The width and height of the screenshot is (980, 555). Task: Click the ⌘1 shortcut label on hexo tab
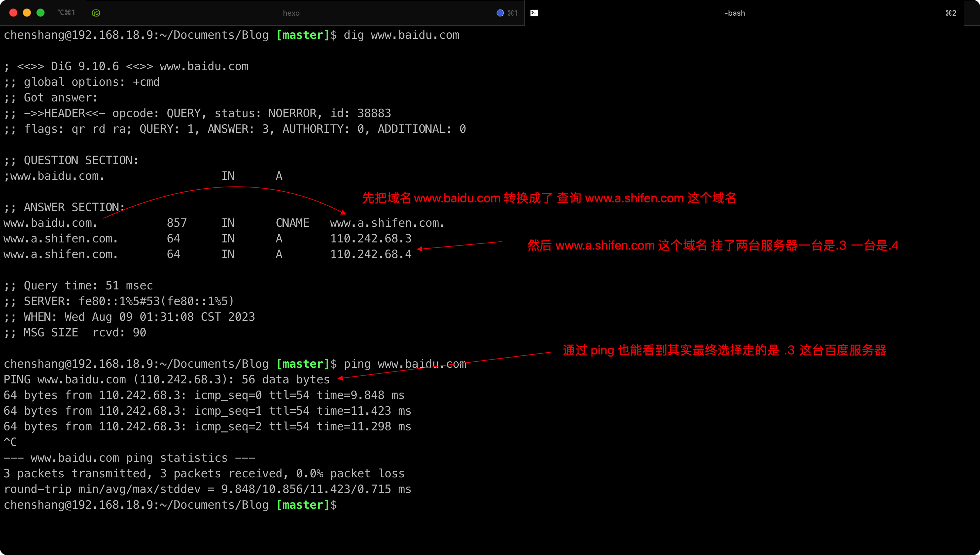pyautogui.click(x=512, y=13)
